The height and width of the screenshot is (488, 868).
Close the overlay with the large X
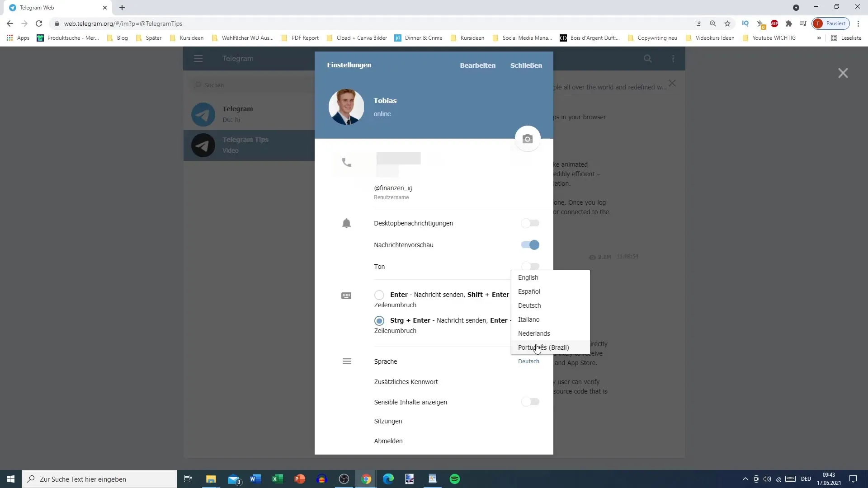click(x=843, y=73)
